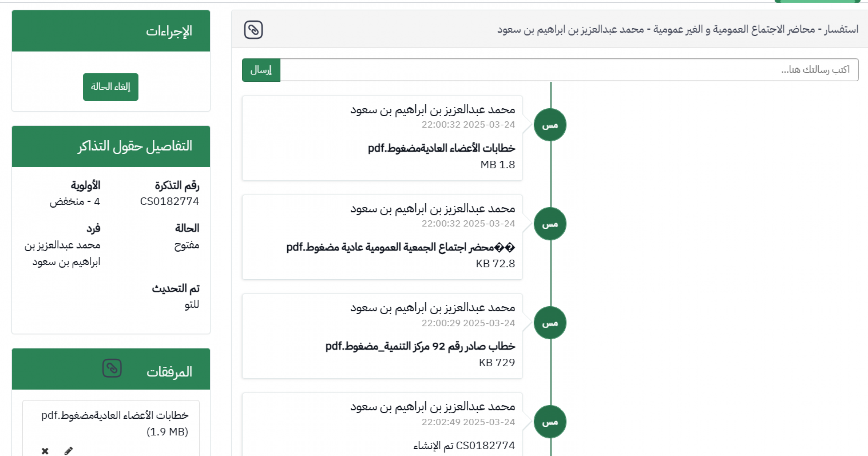This screenshot has height=456, width=868.
Task: Click the avatar beside the تم الإنشاء message
Action: 550,422
